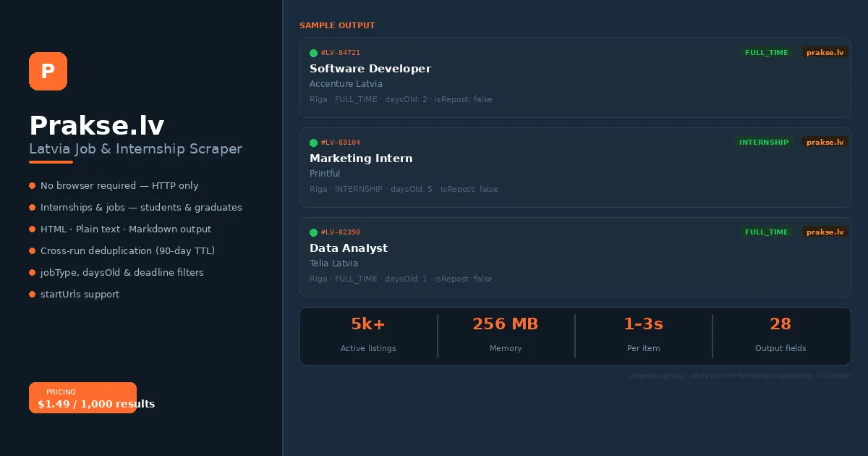Click green status dot beside #LV-83104
This screenshot has height=456, width=868.
pyautogui.click(x=313, y=143)
